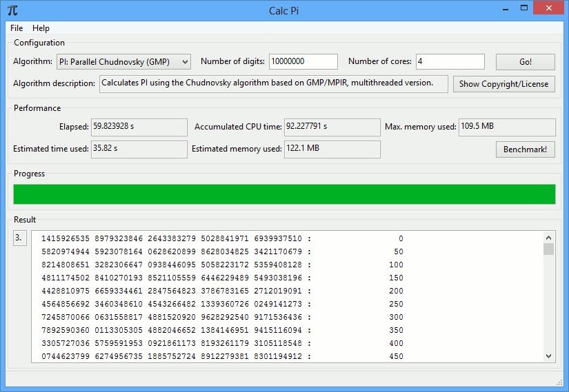The width and height of the screenshot is (569, 392).
Task: Click the '3.' prefix box in Result
Action: [x=19, y=238]
